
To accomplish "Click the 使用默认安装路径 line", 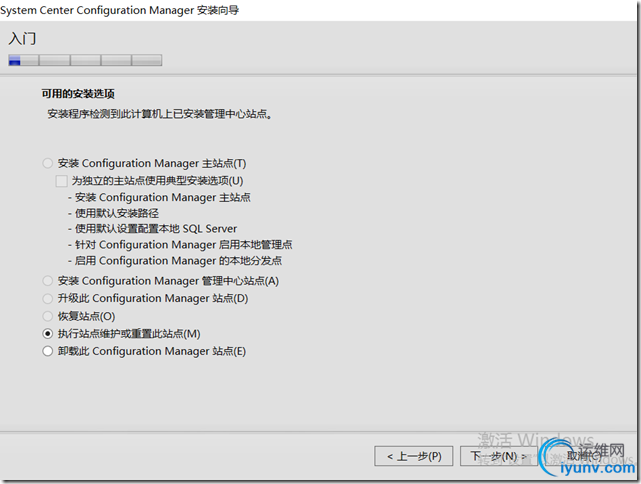I will coord(113,213).
